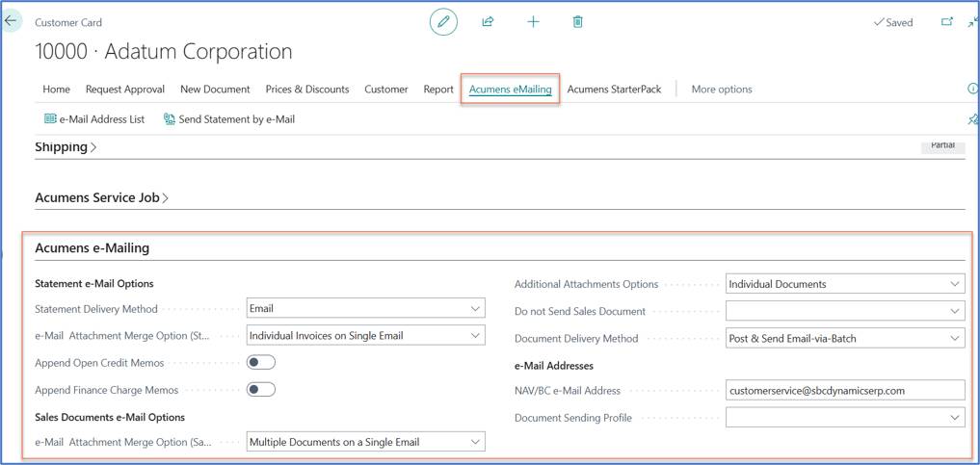Expand the Shipping section
This screenshot has width=980, height=465.
[x=66, y=147]
